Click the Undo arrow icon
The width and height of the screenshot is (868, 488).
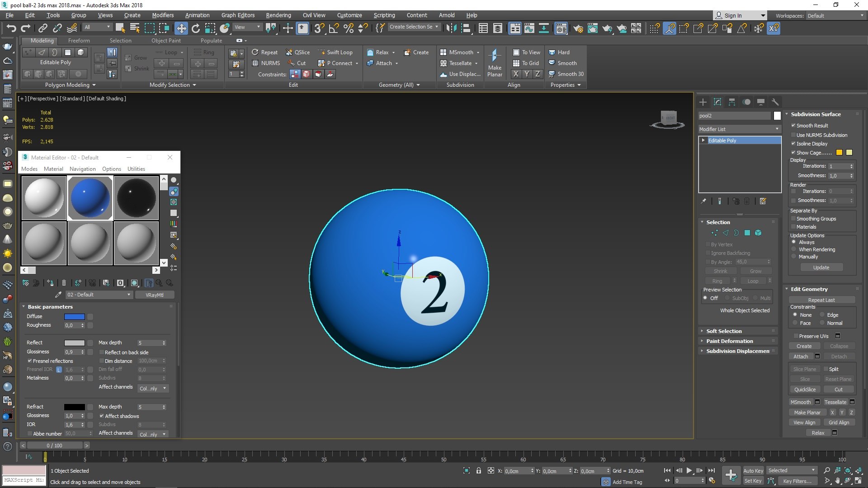tap(11, 28)
